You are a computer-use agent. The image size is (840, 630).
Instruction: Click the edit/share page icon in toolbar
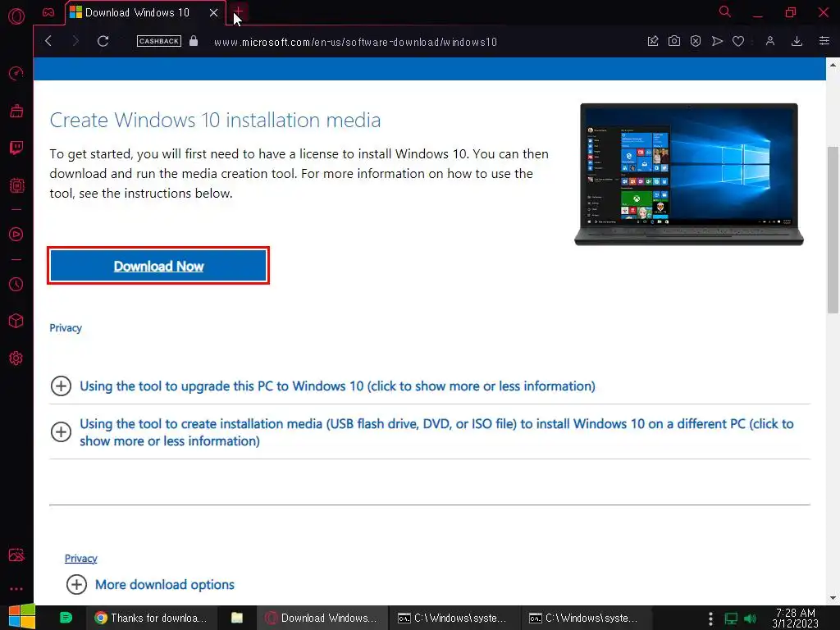pyautogui.click(x=652, y=41)
